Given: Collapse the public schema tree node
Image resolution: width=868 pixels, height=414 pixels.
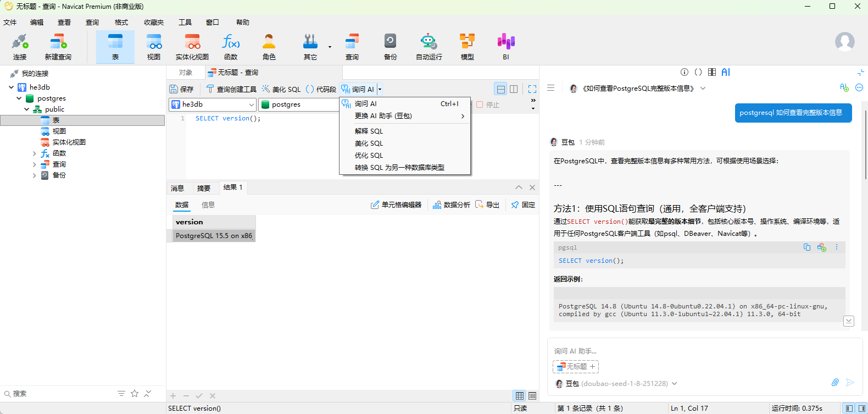Looking at the screenshot, I should (x=27, y=109).
